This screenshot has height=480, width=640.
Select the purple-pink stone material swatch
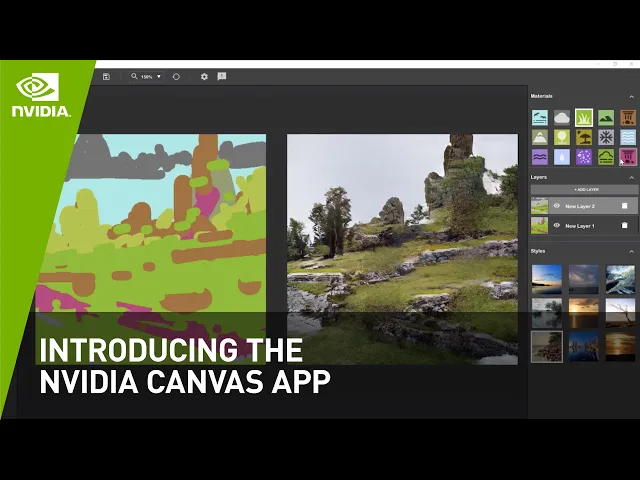(x=628, y=157)
